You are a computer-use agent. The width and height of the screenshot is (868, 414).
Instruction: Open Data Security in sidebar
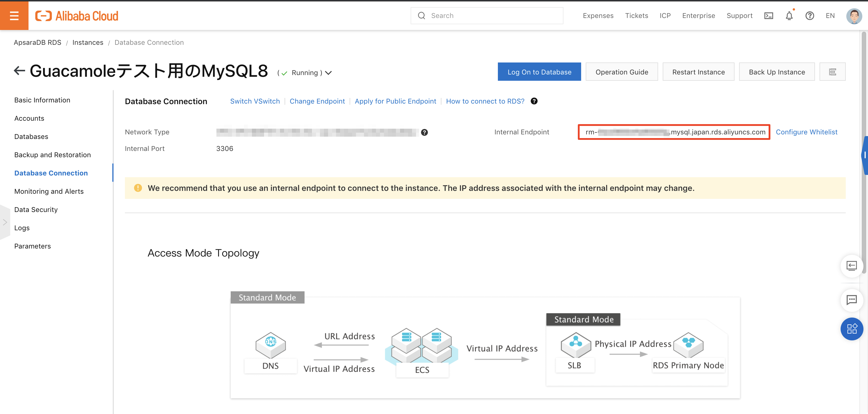36,209
